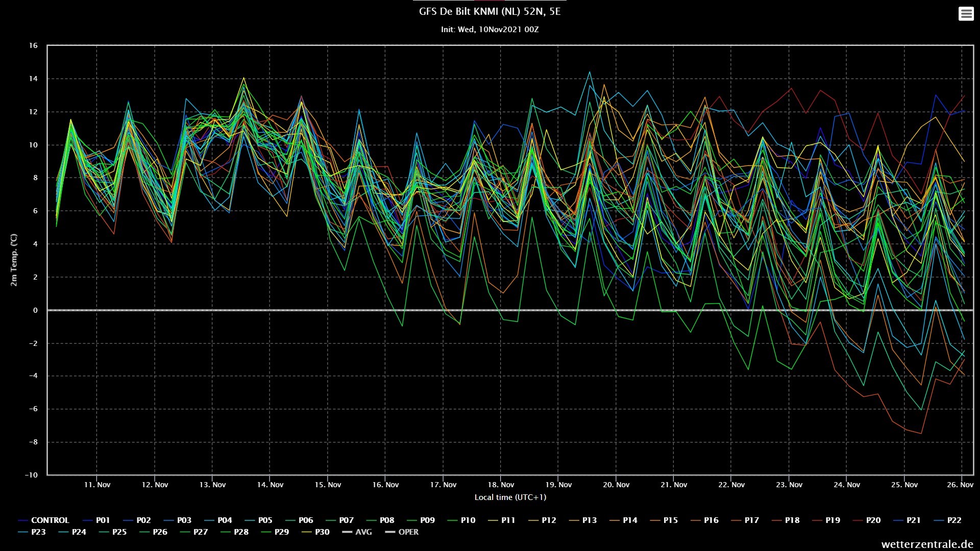Viewport: 980px width, 551px height.
Task: Hide the P10 green series
Action: [x=461, y=520]
